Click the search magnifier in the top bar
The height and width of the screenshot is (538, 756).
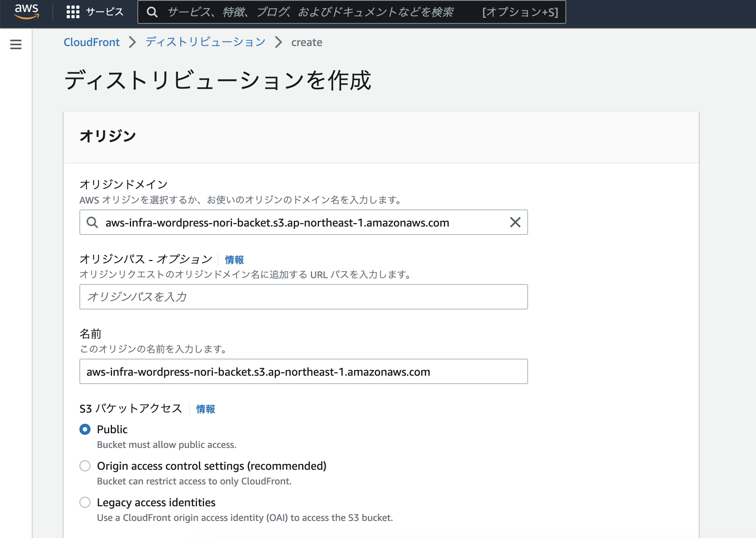point(153,12)
